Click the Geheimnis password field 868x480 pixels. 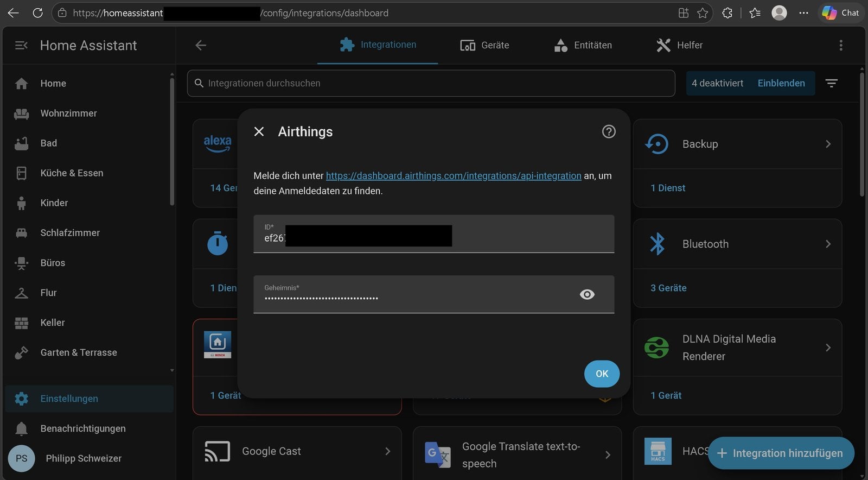(433, 294)
